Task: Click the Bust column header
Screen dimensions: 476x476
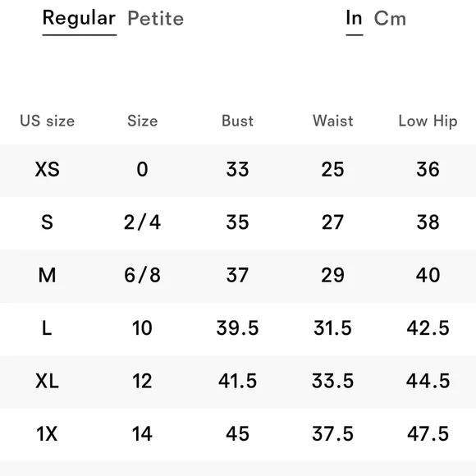Action: coord(237,121)
